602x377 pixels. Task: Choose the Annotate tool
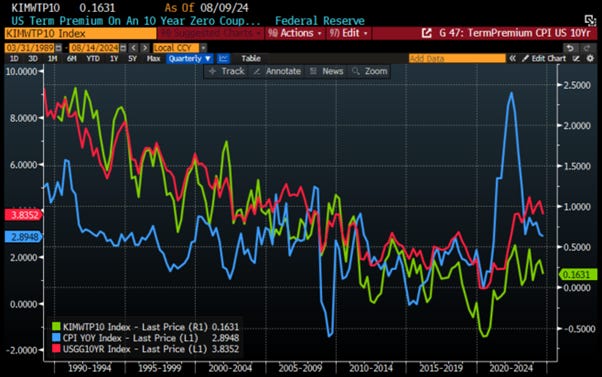pos(278,71)
